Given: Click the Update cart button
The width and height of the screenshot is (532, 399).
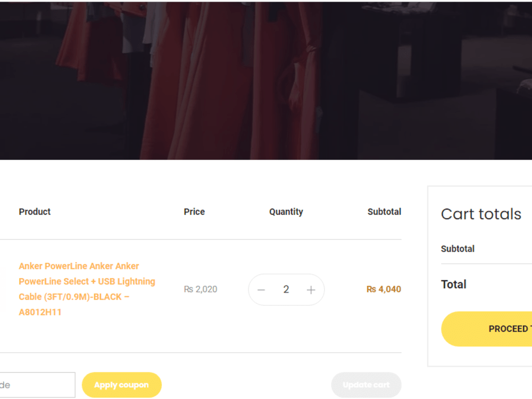Looking at the screenshot, I should [x=366, y=385].
